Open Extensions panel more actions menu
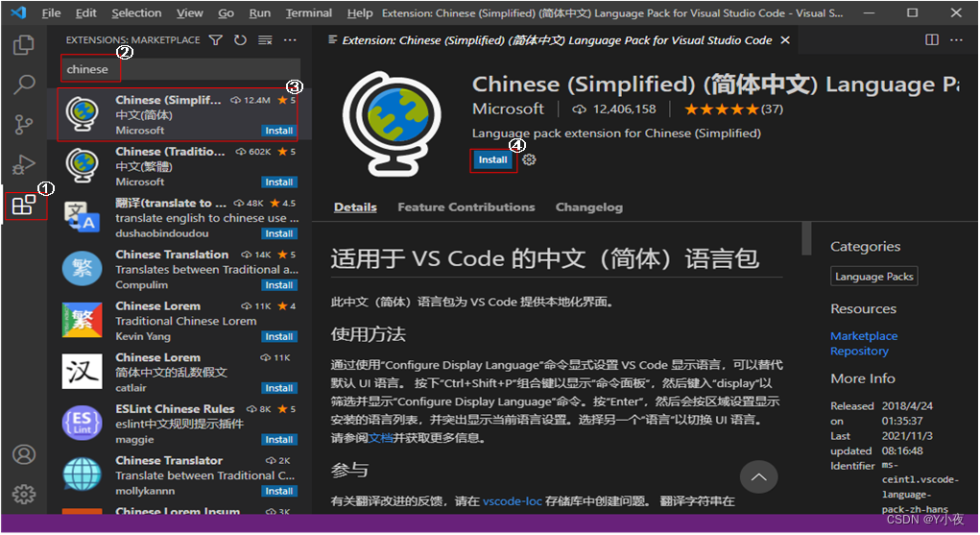The width and height of the screenshot is (980, 535). (x=290, y=40)
